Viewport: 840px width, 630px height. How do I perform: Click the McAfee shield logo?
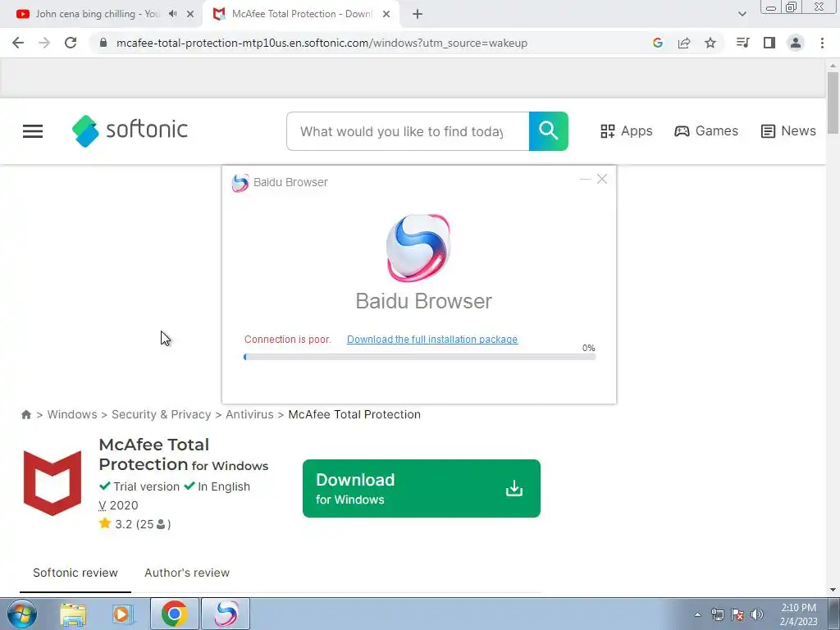pos(52,483)
